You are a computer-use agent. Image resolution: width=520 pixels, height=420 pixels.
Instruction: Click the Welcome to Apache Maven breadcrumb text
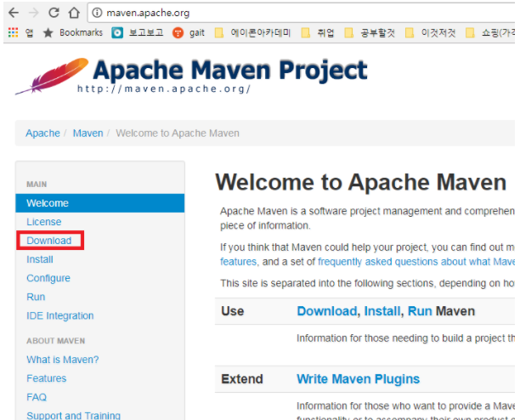point(178,133)
